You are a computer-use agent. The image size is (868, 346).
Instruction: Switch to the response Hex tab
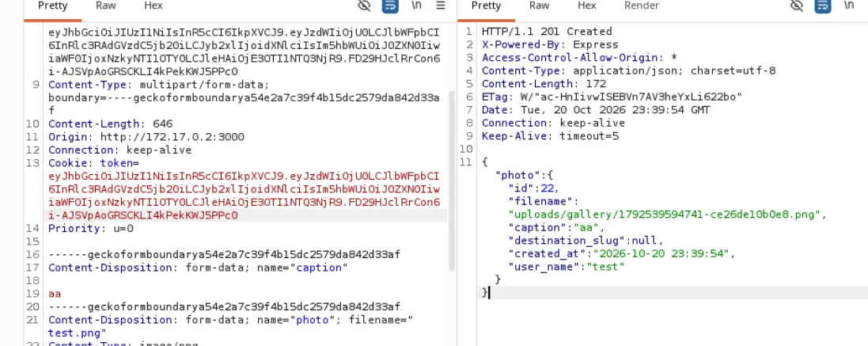587,6
